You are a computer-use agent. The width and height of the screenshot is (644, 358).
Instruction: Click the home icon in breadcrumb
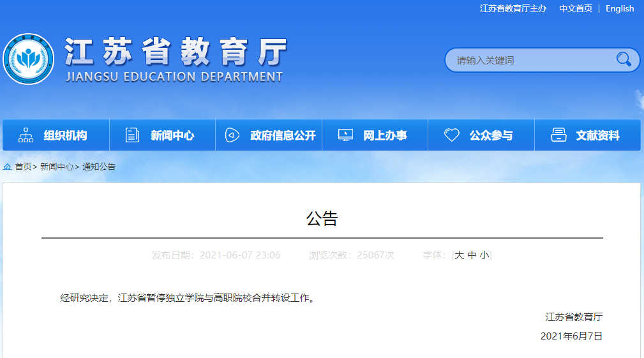[x=8, y=167]
